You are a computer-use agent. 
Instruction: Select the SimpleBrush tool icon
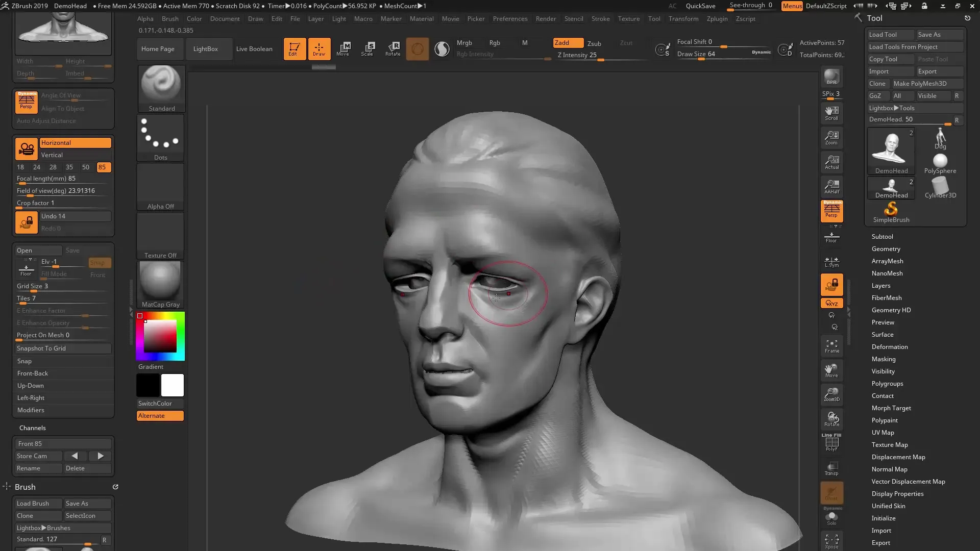click(891, 212)
